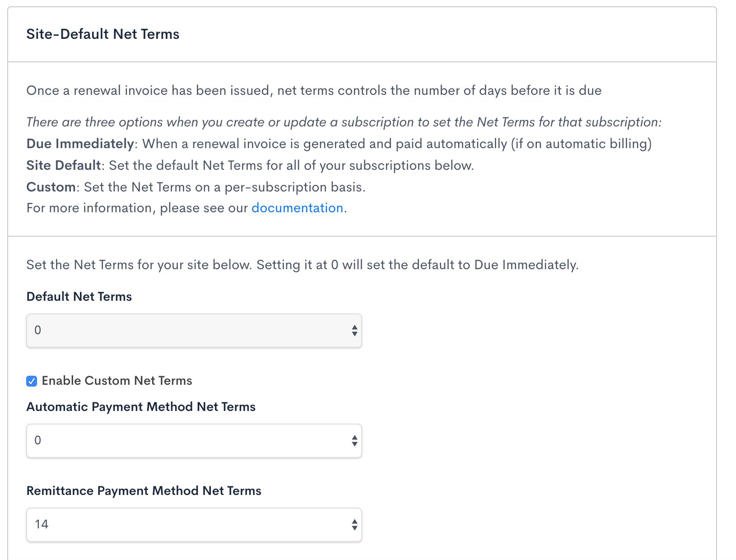Click the Remittance Payment Method Net Terms label
This screenshot has height=560, width=736.
[144, 491]
